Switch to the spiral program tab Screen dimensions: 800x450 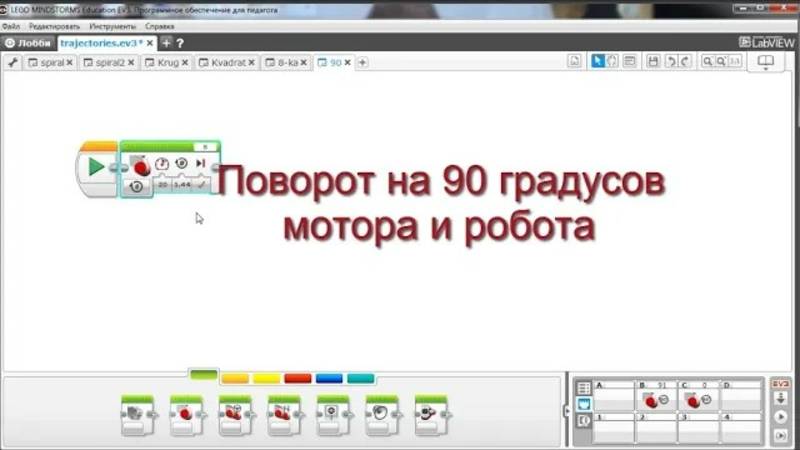(52, 62)
